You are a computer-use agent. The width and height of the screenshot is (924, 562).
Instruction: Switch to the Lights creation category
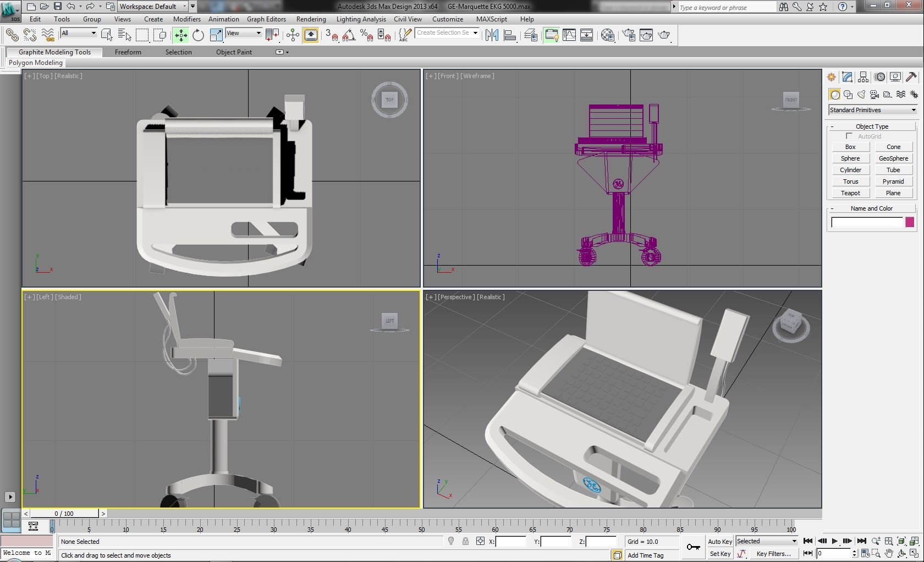(861, 94)
